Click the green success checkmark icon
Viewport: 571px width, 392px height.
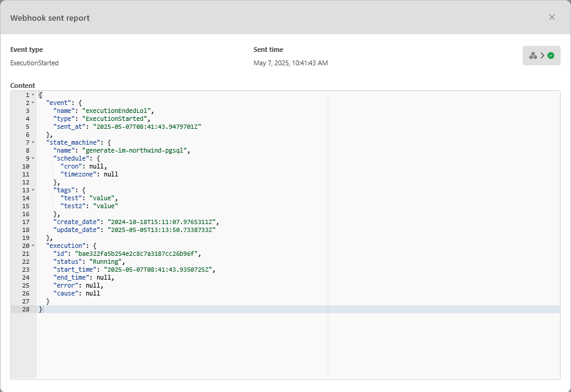click(551, 56)
